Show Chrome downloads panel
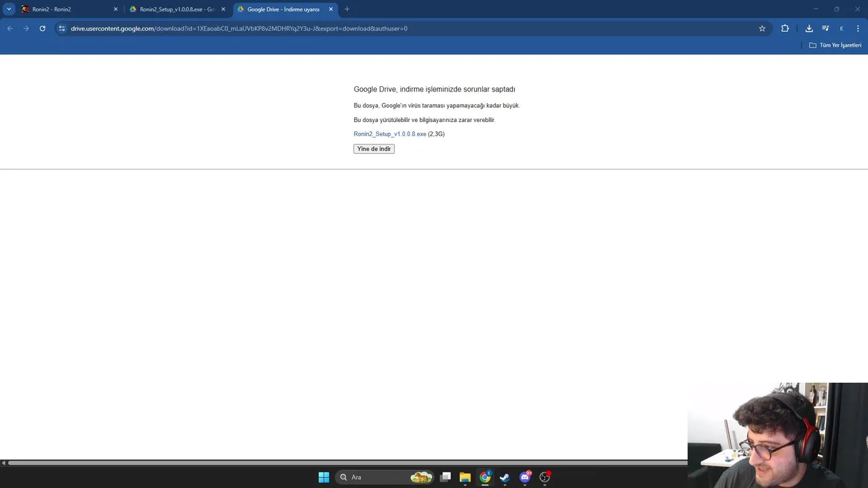Viewport: 868px width, 488px height. tap(809, 28)
